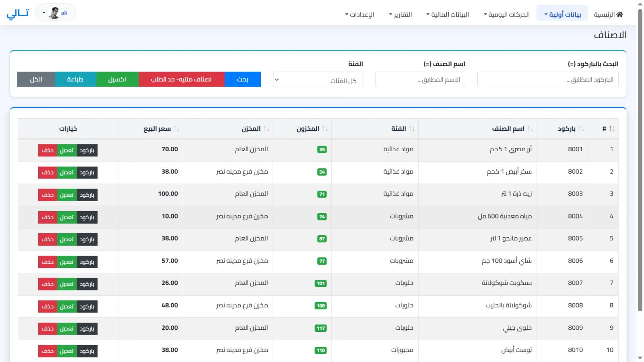Click باركود button for حلوى جيلي
The height and width of the screenshot is (362, 644).
(87, 329)
